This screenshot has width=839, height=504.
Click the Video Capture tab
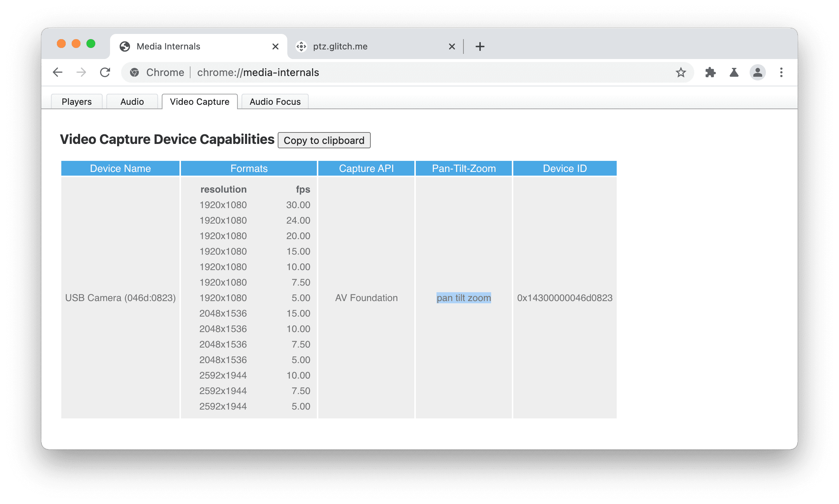pos(199,101)
